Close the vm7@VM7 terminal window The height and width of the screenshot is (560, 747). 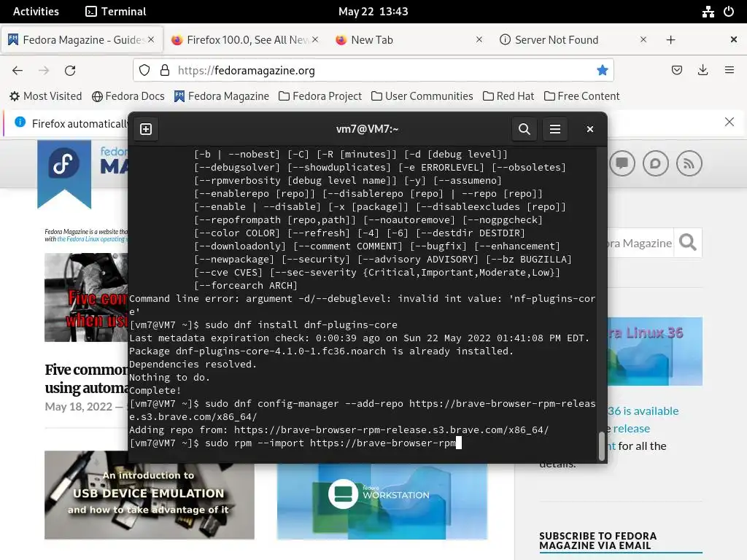tap(589, 129)
